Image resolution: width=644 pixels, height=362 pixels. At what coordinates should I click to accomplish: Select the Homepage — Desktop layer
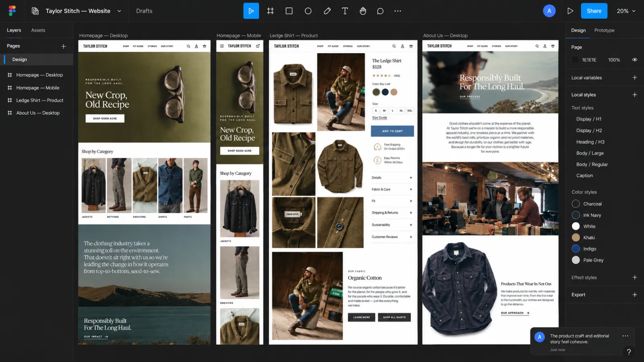pyautogui.click(x=36, y=75)
